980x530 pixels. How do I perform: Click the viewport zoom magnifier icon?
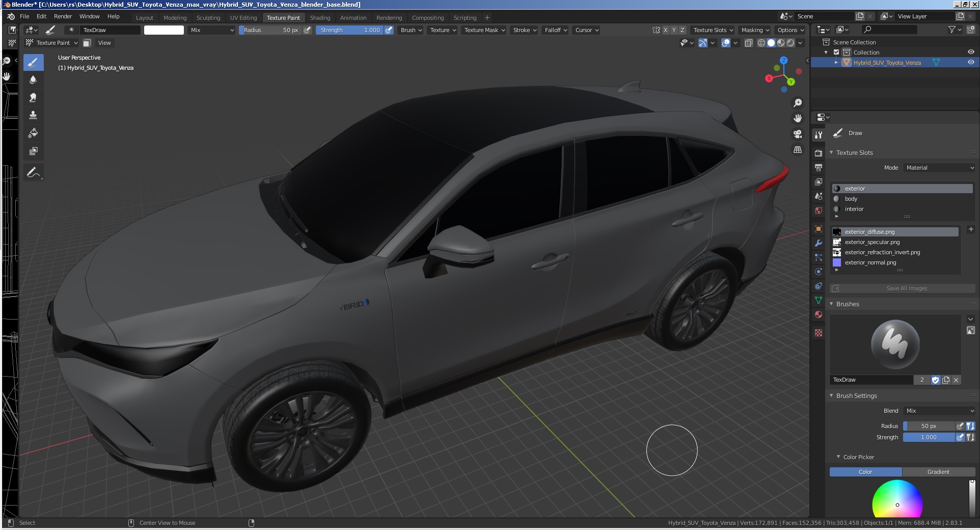[x=798, y=103]
